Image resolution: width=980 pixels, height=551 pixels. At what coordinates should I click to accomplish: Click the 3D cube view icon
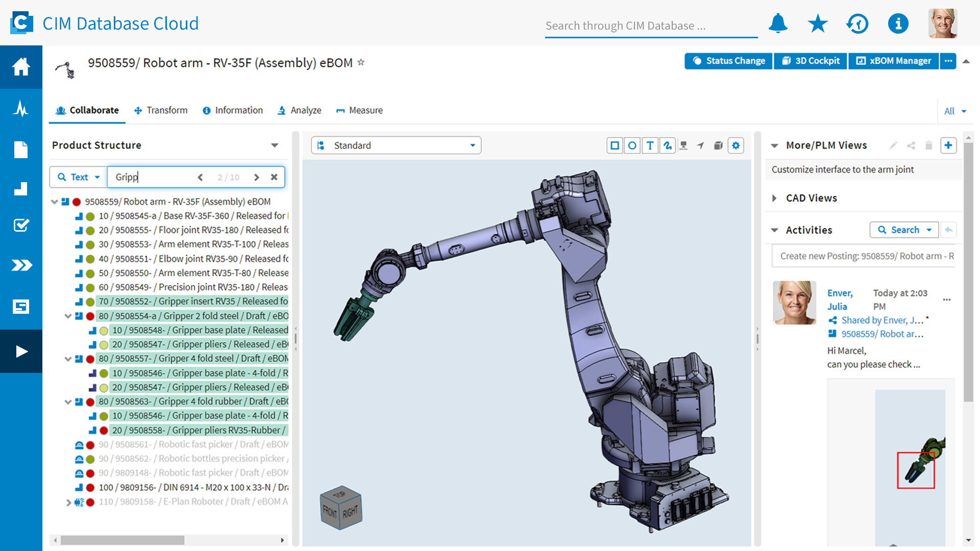click(x=718, y=146)
